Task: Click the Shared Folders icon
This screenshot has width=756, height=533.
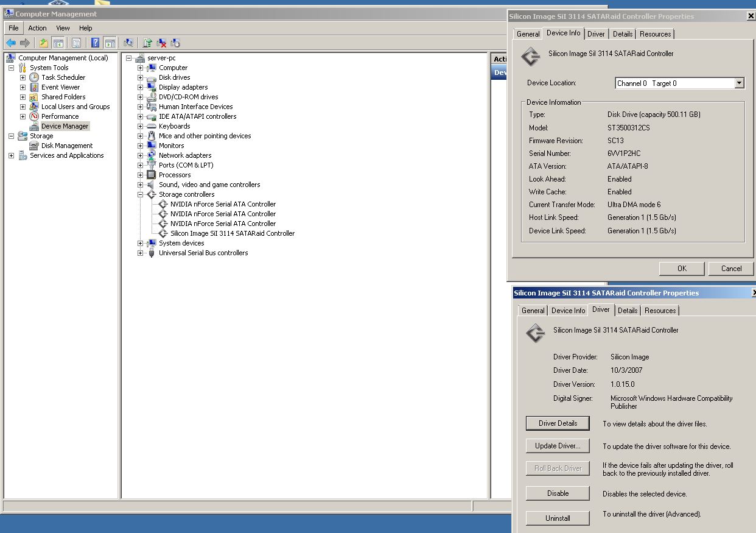Action: [x=34, y=97]
